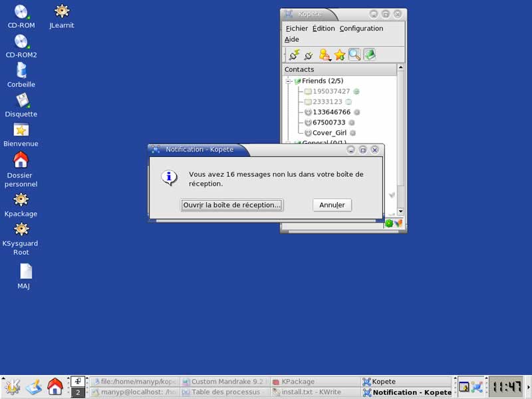532x399 pixels.
Task: Toggle the magnifier search icon in Kopete toolbar
Action: point(354,55)
